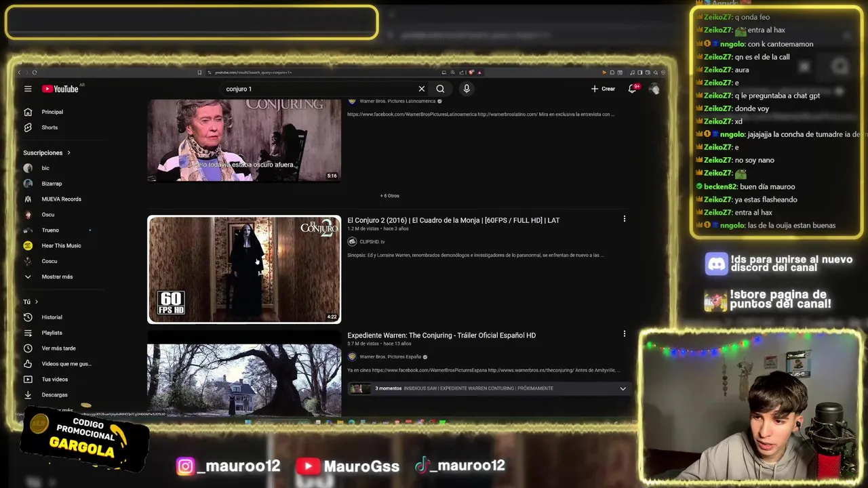The width and height of the screenshot is (868, 488).
Task: Click the Crear button
Action: tap(603, 89)
